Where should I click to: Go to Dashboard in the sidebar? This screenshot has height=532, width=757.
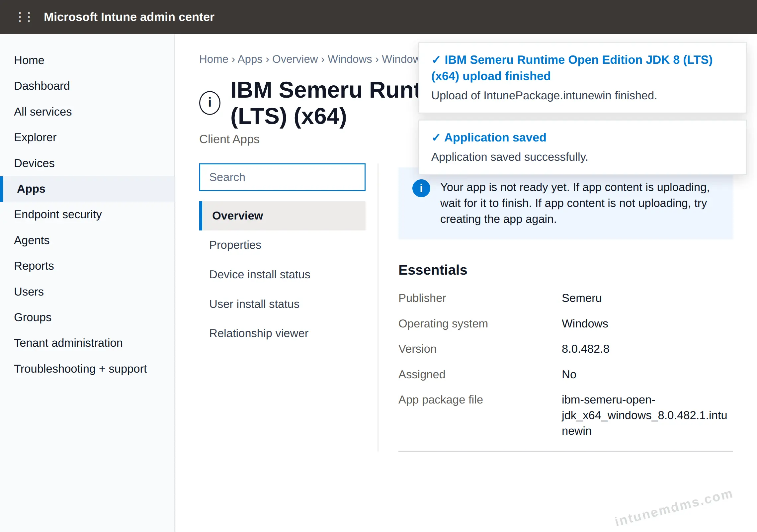point(42,86)
